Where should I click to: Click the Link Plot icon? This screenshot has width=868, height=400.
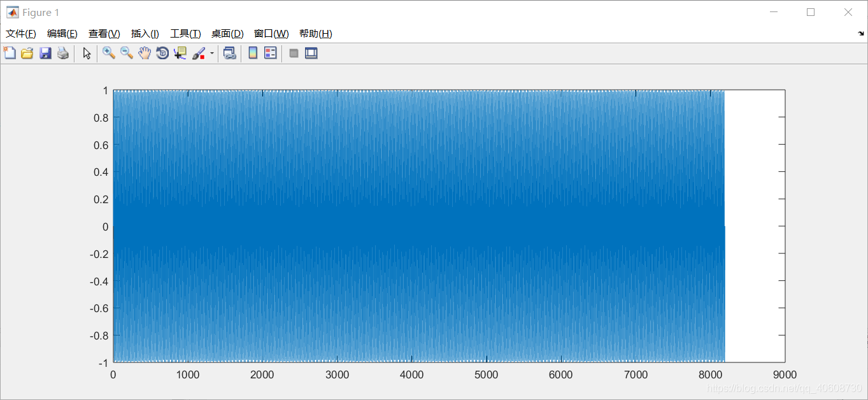tap(230, 53)
